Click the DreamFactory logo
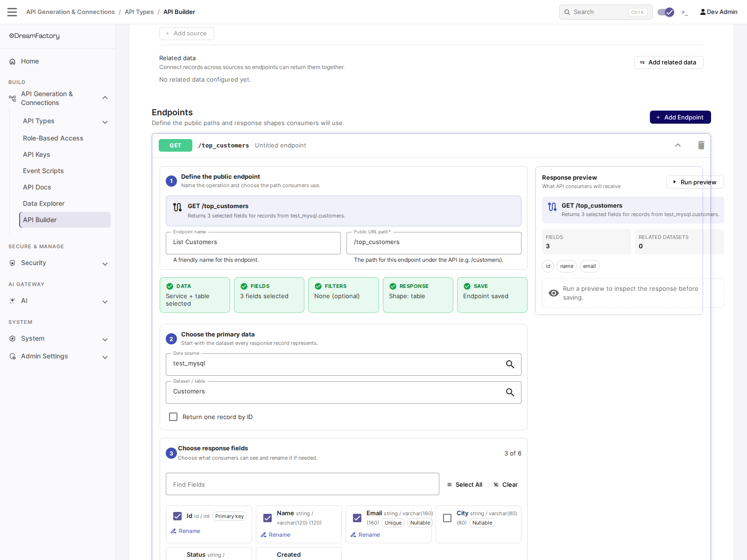 pos(35,36)
